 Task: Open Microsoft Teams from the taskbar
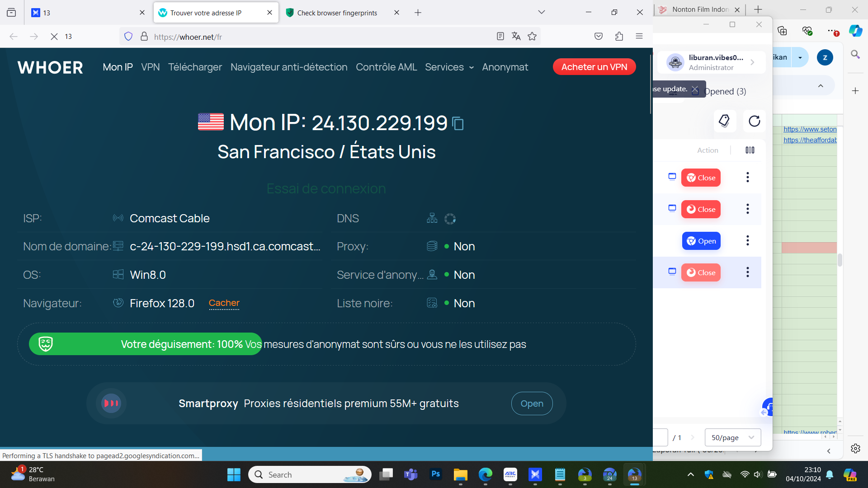point(410,474)
